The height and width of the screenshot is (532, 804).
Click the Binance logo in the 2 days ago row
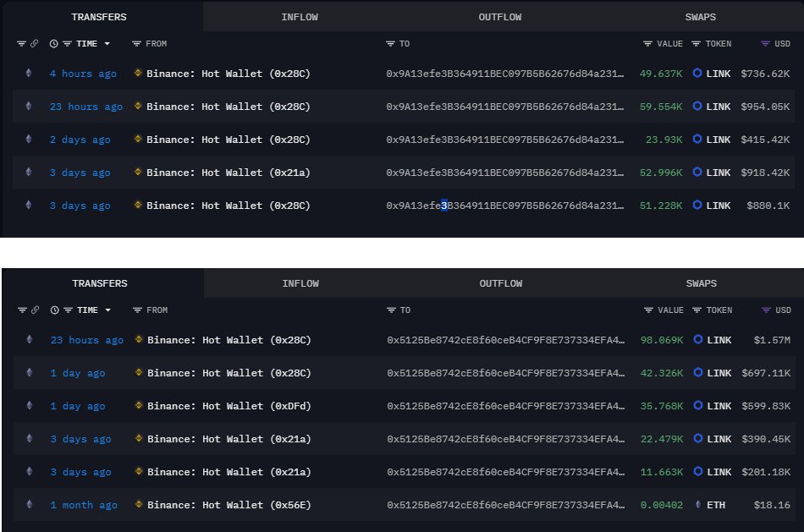coord(139,140)
